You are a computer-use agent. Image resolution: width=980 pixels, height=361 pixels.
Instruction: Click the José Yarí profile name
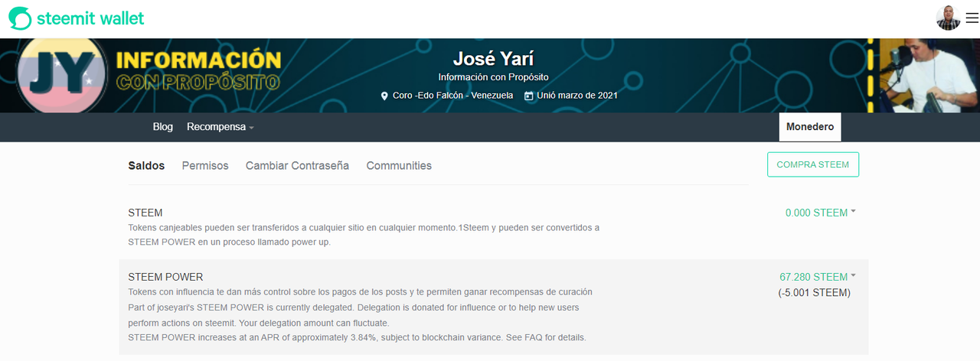(x=493, y=58)
